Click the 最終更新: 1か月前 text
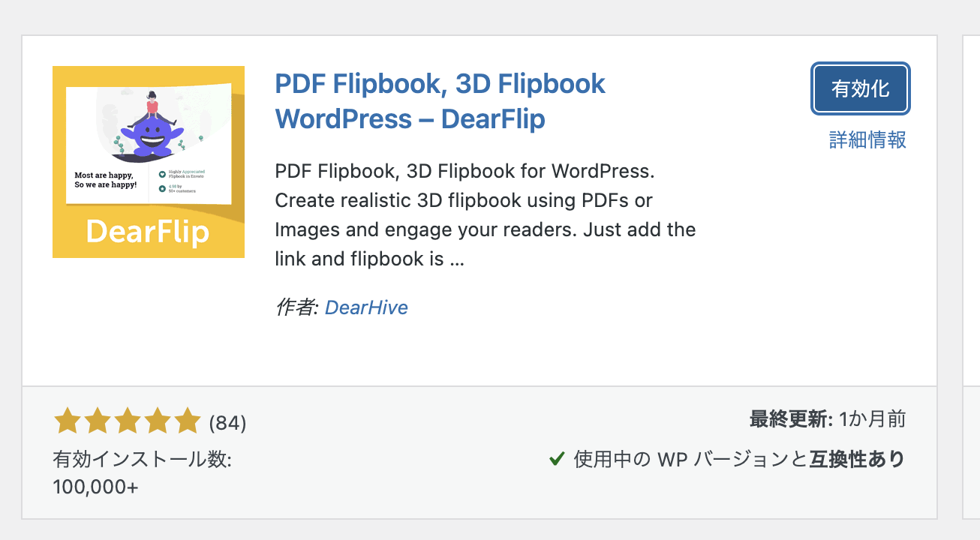 pos(828,419)
